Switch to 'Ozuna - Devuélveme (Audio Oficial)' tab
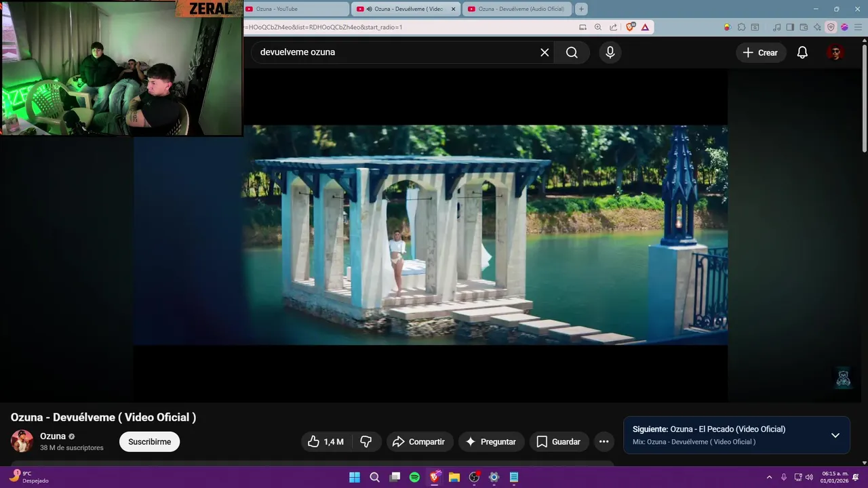The image size is (868, 488). pyautogui.click(x=517, y=9)
